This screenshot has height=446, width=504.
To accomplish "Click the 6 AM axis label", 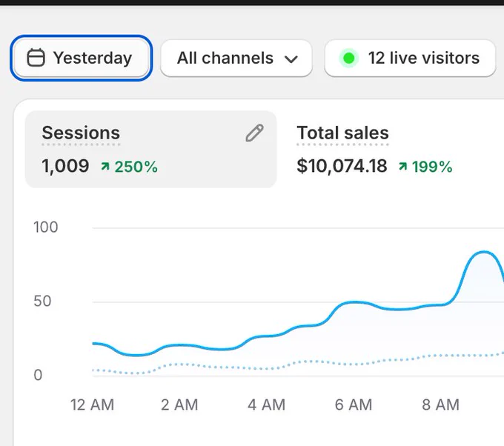I will (354, 405).
